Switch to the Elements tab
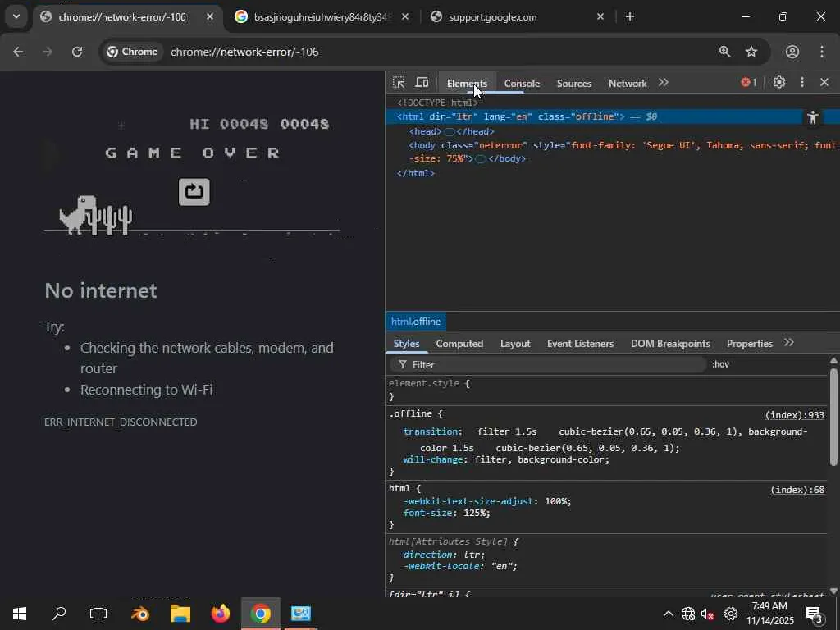The width and height of the screenshot is (840, 630). click(x=467, y=83)
